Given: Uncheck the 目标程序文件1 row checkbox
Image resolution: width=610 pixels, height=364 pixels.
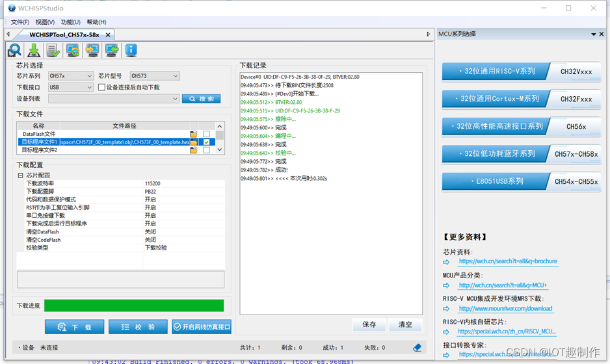Looking at the screenshot, I should pyautogui.click(x=207, y=142).
